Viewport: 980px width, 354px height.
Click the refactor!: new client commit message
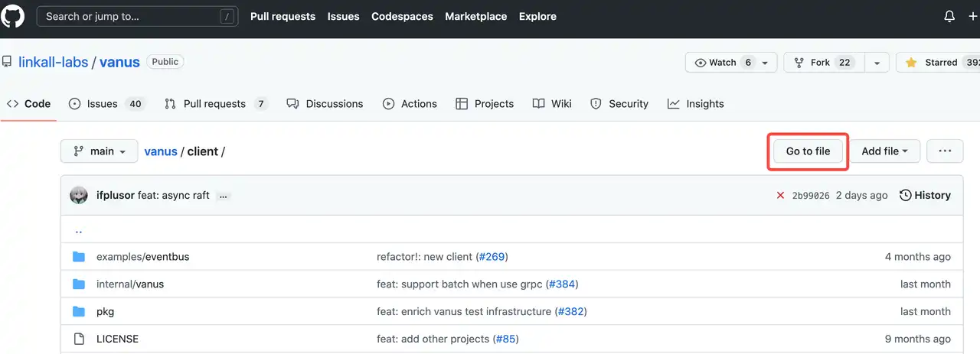pyautogui.click(x=425, y=257)
